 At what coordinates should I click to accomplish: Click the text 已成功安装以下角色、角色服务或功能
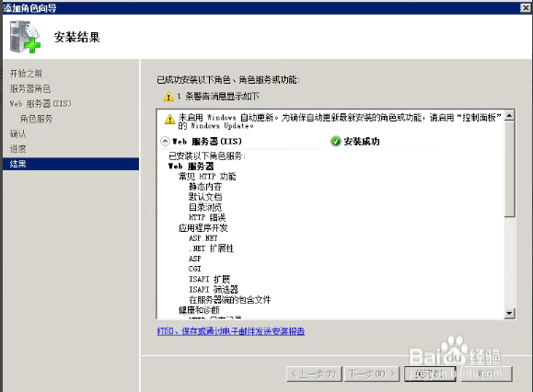228,80
